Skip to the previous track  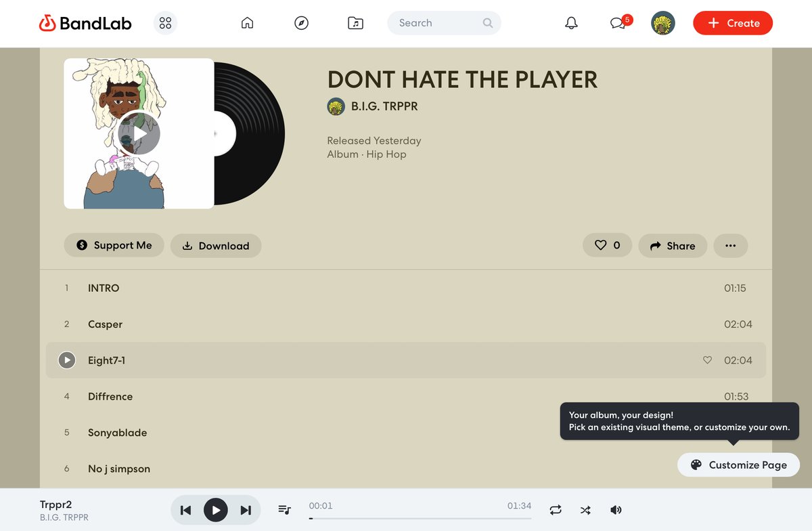185,510
